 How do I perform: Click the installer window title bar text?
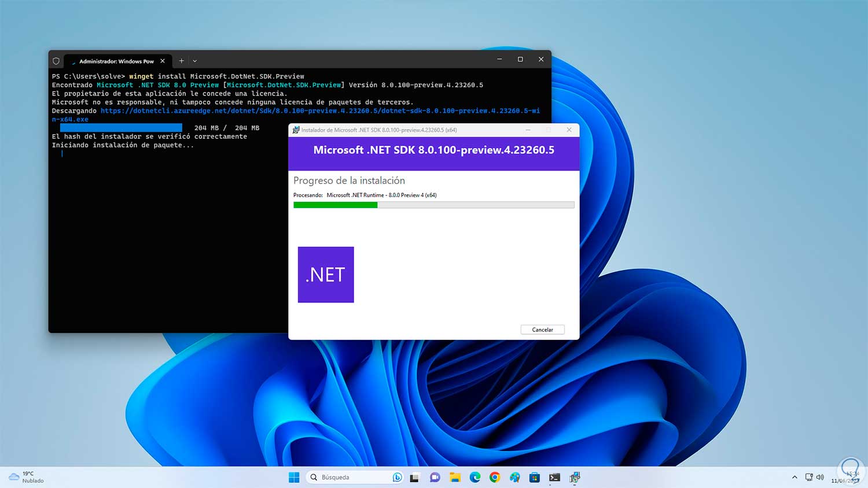[379, 130]
